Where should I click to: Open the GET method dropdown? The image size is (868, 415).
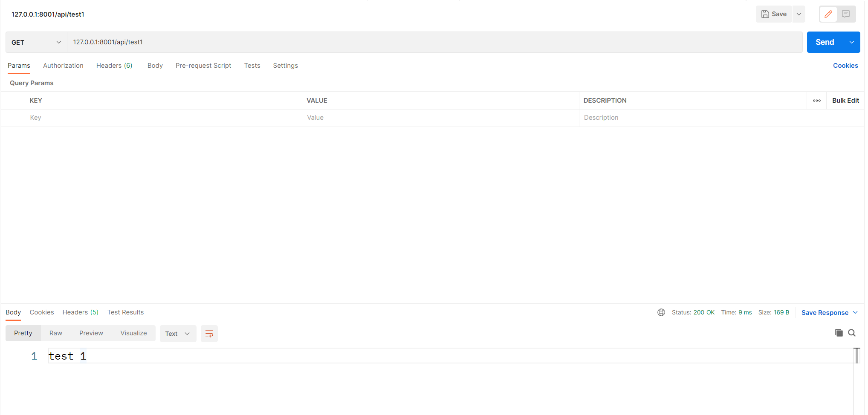(x=36, y=42)
